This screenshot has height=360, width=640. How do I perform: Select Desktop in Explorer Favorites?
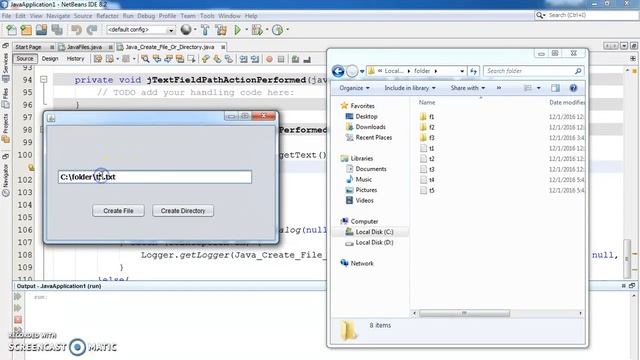tap(361, 116)
